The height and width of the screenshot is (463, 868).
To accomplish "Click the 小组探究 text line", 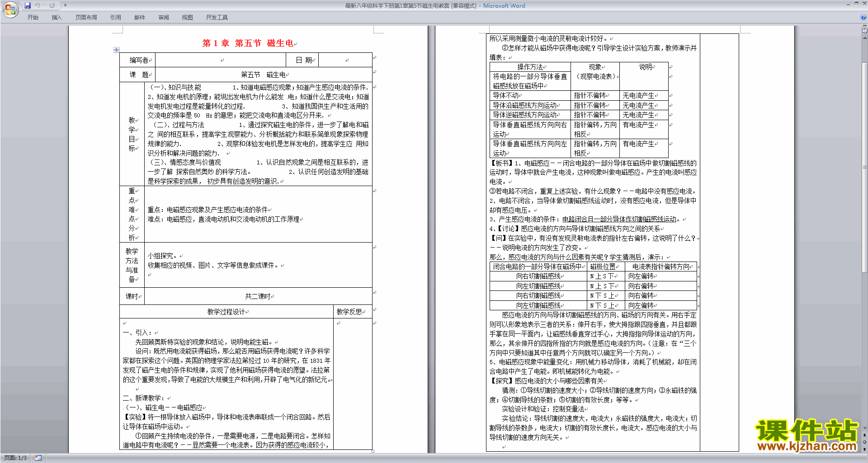I will pyautogui.click(x=162, y=256).
